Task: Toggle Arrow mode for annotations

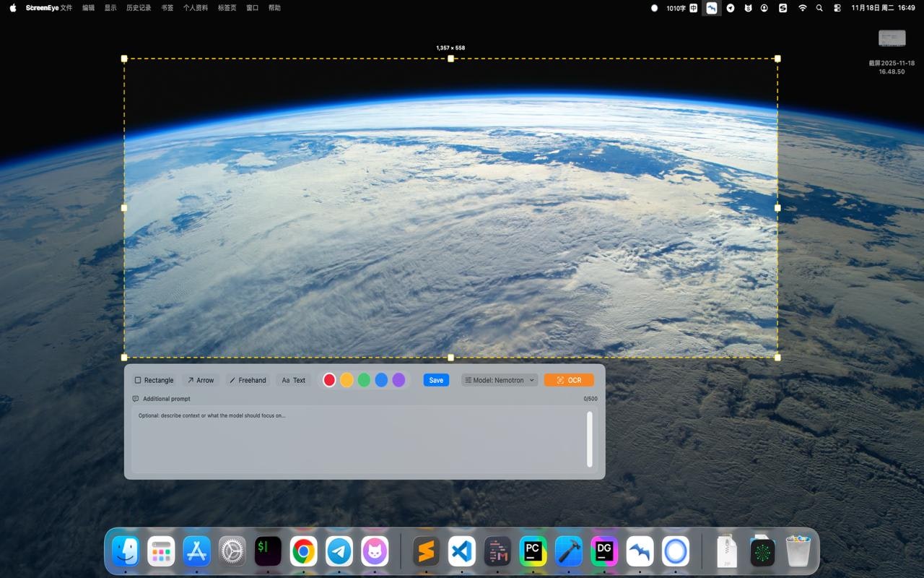Action: coord(201,380)
